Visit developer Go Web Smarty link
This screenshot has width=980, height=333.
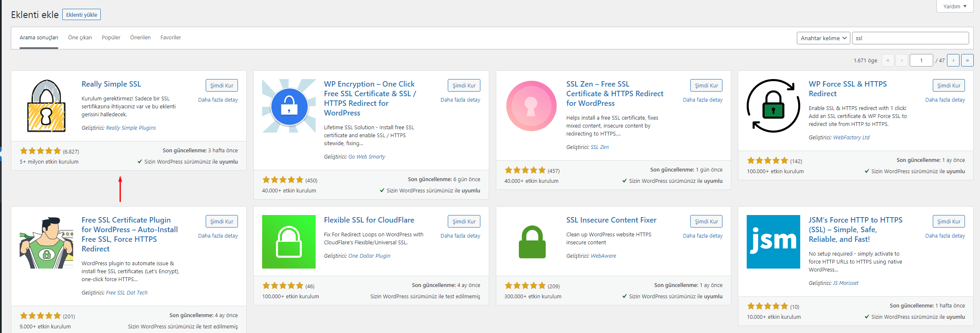(367, 157)
